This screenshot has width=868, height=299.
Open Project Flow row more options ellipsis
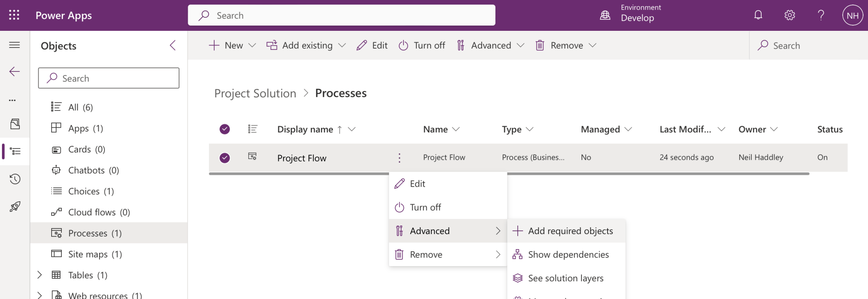pyautogui.click(x=399, y=158)
